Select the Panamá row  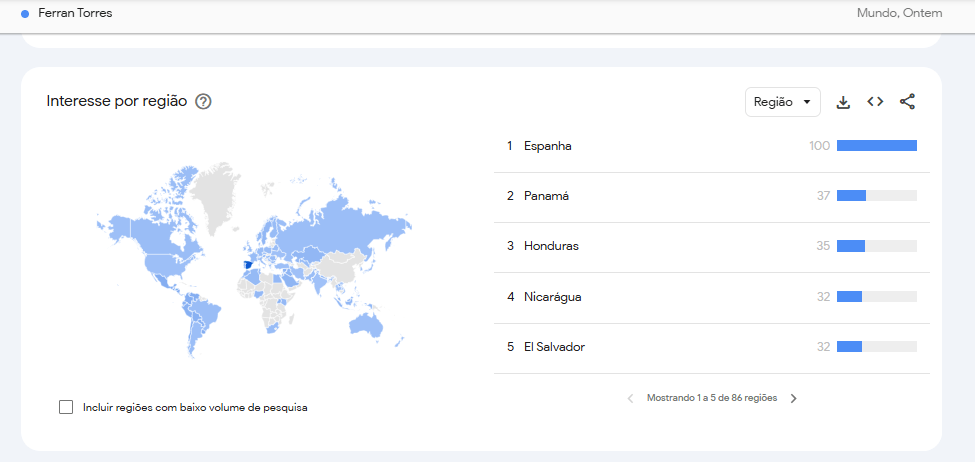pos(712,196)
